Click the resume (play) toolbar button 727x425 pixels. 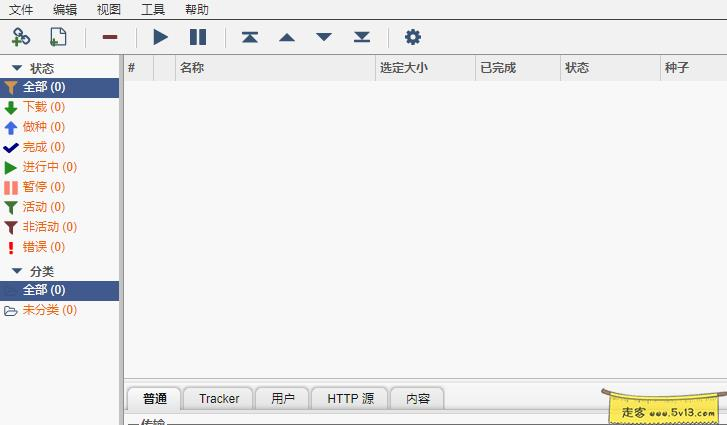[160, 37]
